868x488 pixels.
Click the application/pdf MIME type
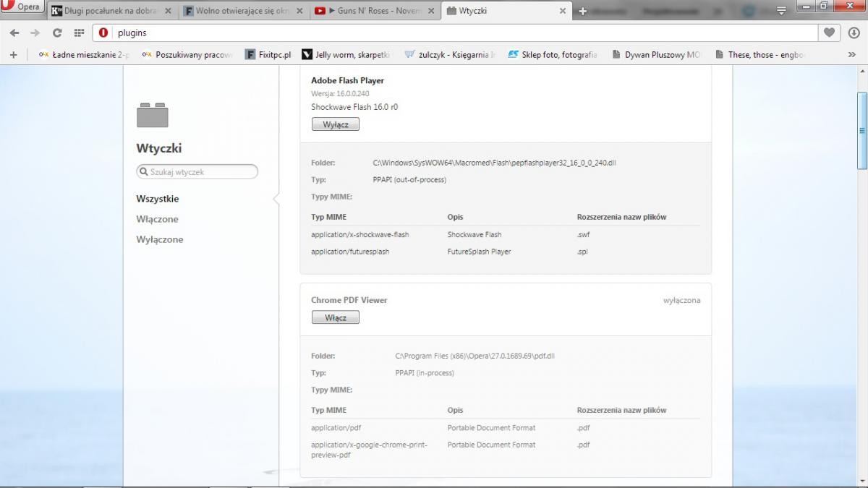click(336, 428)
